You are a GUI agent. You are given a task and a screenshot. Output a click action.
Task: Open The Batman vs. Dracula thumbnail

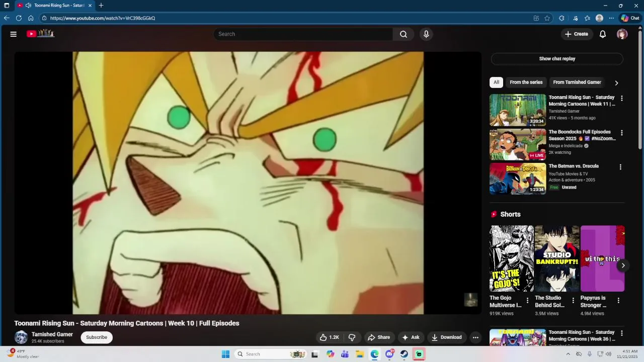tap(518, 178)
